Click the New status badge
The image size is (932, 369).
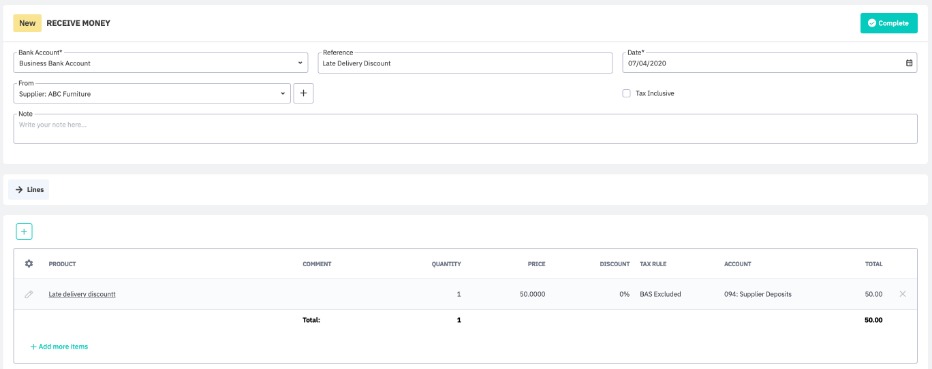(27, 23)
